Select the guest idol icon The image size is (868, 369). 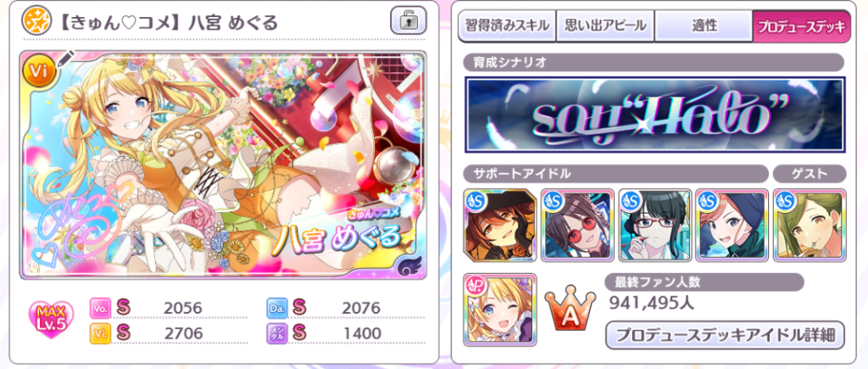(x=810, y=225)
